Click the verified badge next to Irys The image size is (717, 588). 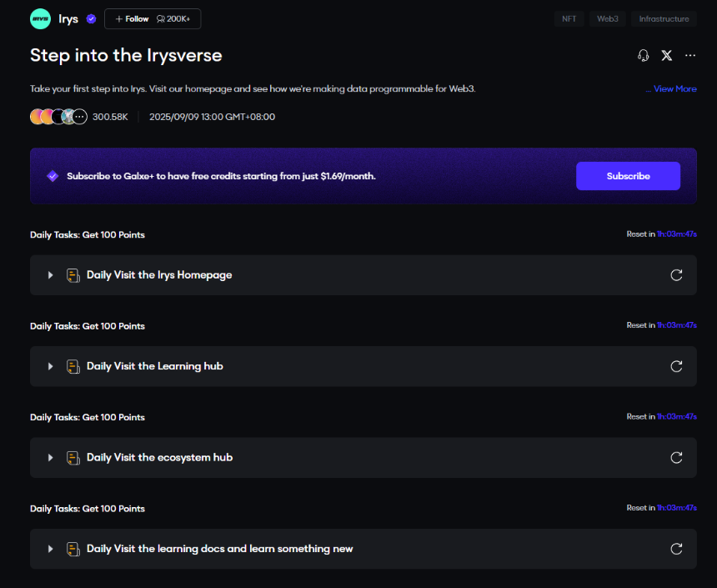pyautogui.click(x=91, y=19)
